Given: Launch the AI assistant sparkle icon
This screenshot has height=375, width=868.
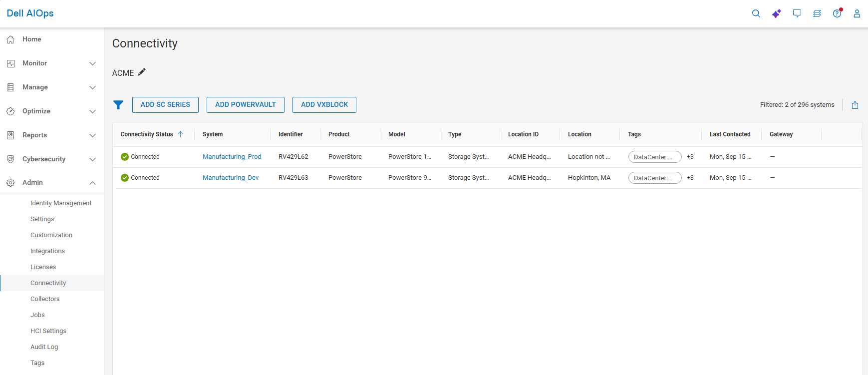Looking at the screenshot, I should [x=776, y=13].
